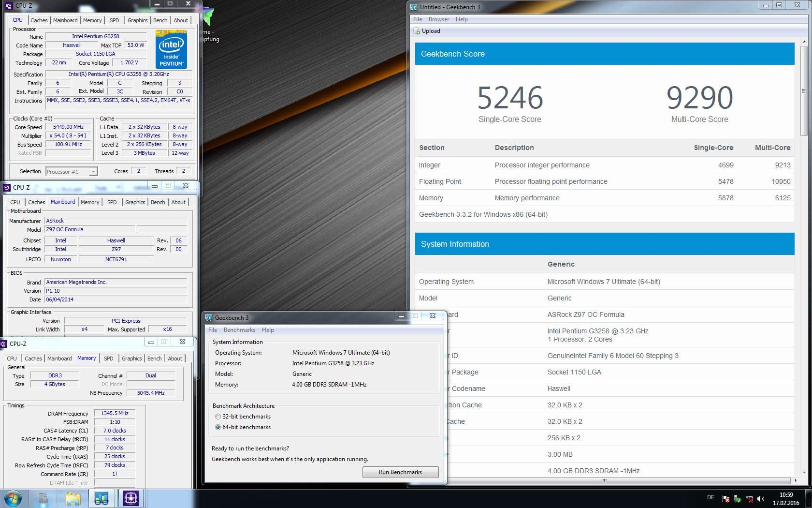Viewport: 812px width, 508px height.
Task: Click the grey pinned document app on taskbar
Action: [x=43, y=498]
